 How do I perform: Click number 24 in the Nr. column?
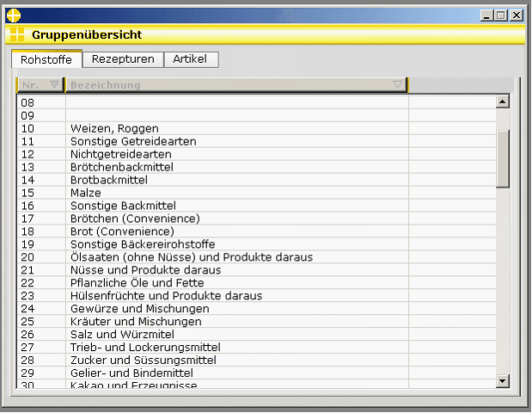click(28, 309)
